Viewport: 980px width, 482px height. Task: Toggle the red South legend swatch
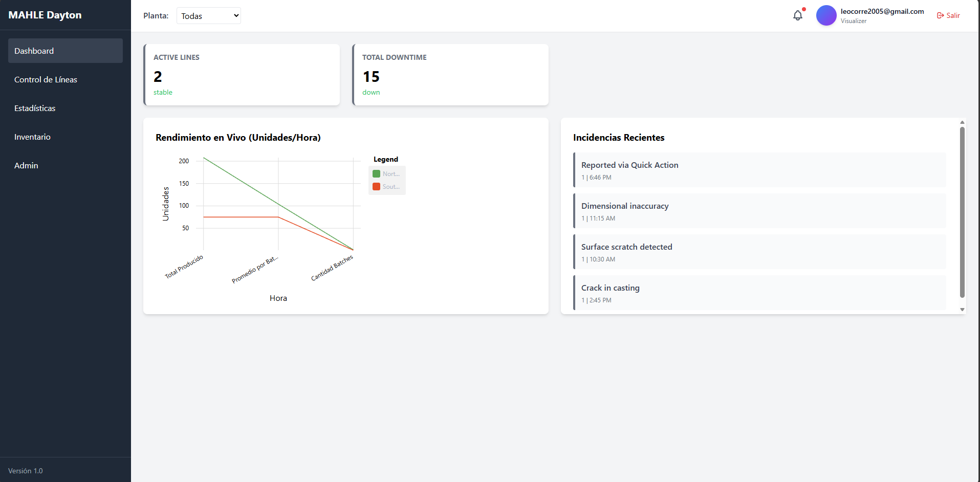pyautogui.click(x=376, y=187)
